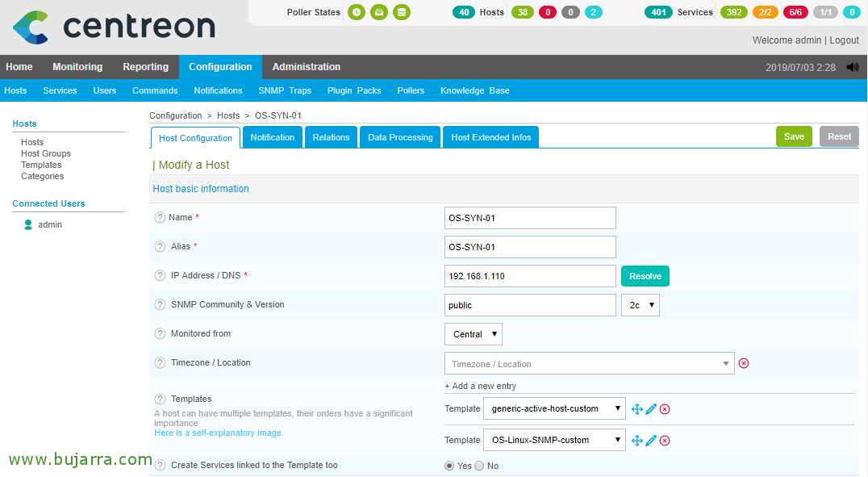The height and width of the screenshot is (477, 868).
Task: Select No for create linked services
Action: click(x=479, y=466)
